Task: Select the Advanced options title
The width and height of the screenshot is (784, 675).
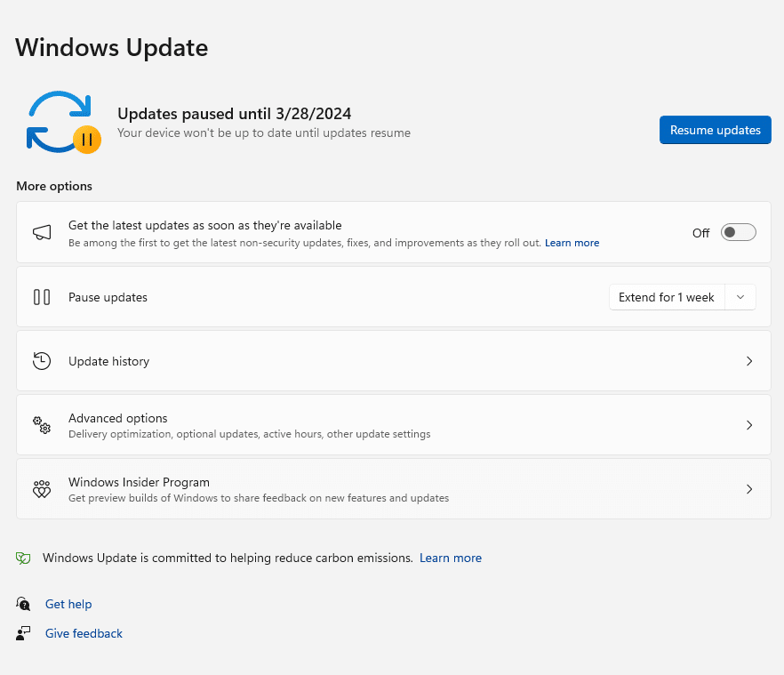Action: coord(118,418)
